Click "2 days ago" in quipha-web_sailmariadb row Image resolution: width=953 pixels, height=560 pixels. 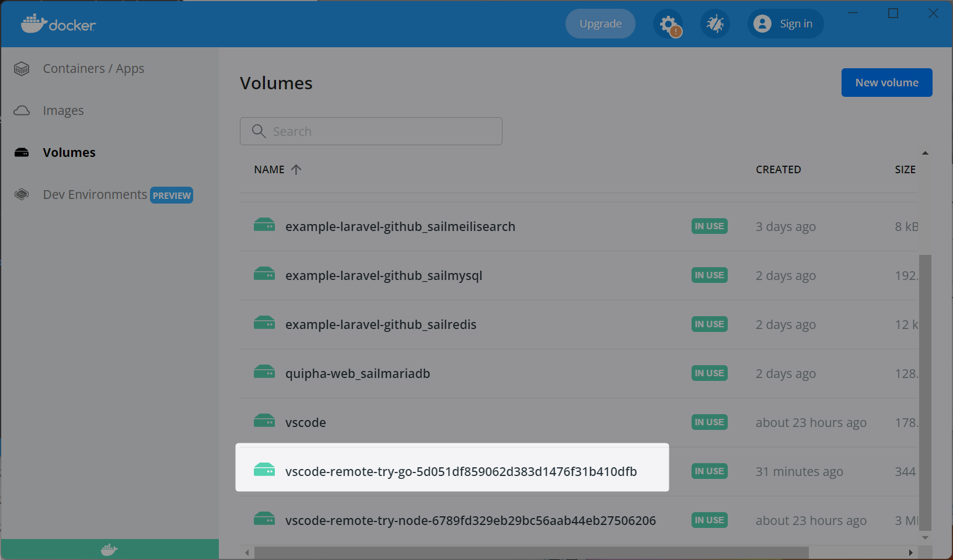tap(786, 374)
